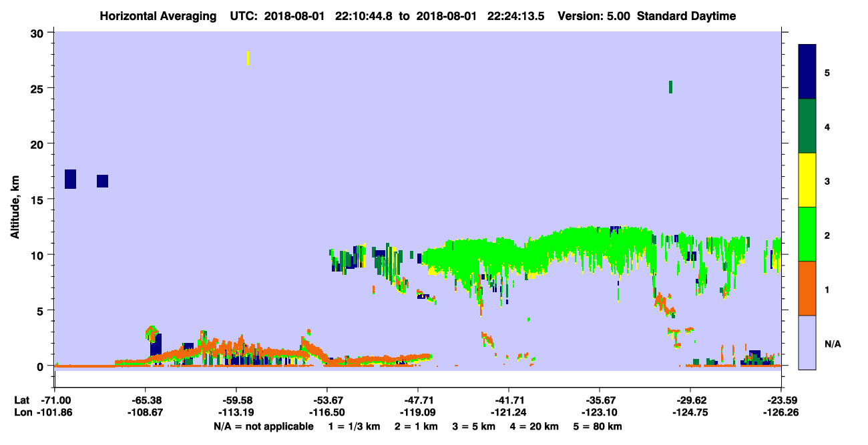The width and height of the screenshot is (868, 445).
Task: Click the latitude value -65.38
Action: tap(146, 400)
